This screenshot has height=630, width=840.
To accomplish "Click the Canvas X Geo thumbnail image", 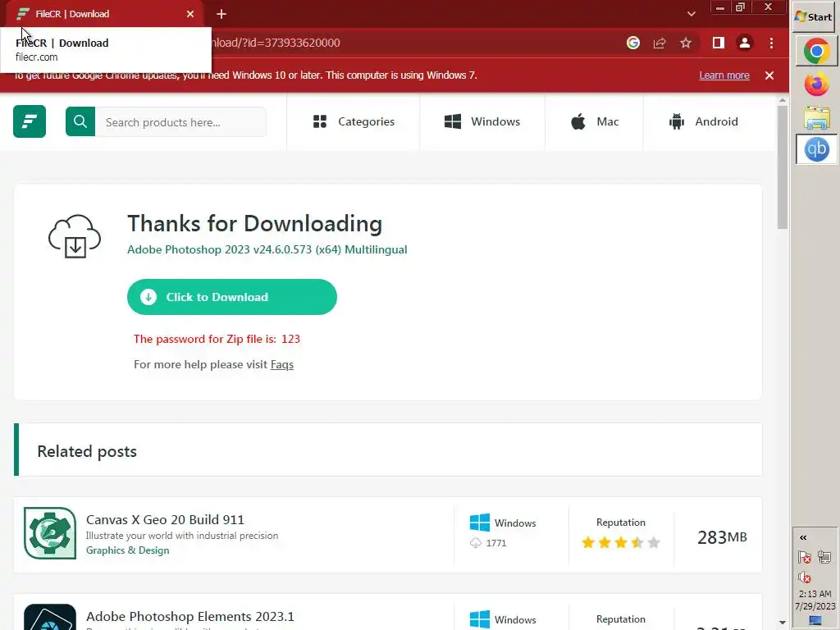I will tap(50, 533).
